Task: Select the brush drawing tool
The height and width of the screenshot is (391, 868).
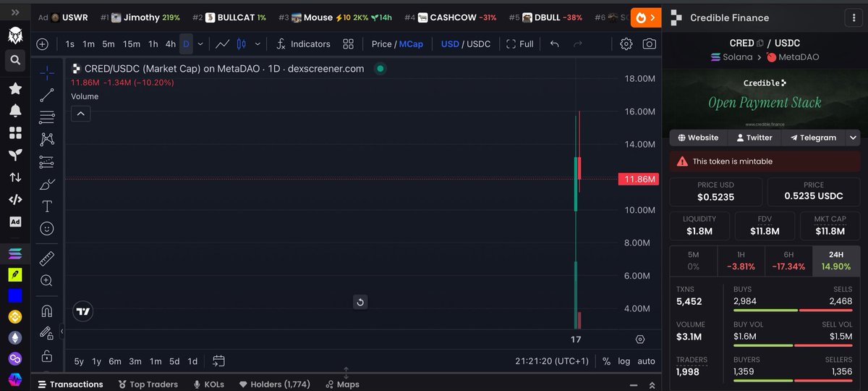Action: (46, 184)
